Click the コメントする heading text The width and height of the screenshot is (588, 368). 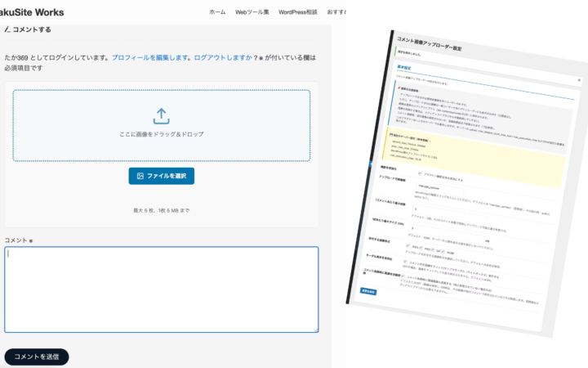tap(32, 29)
